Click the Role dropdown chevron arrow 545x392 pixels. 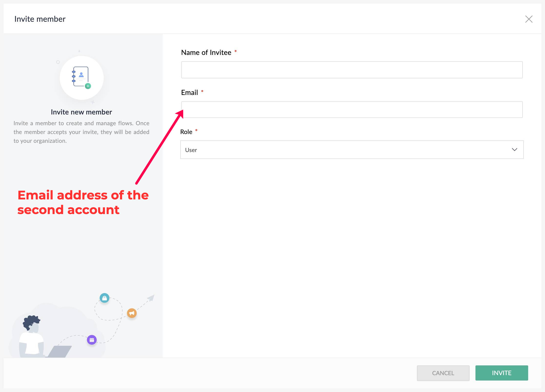[x=514, y=150]
